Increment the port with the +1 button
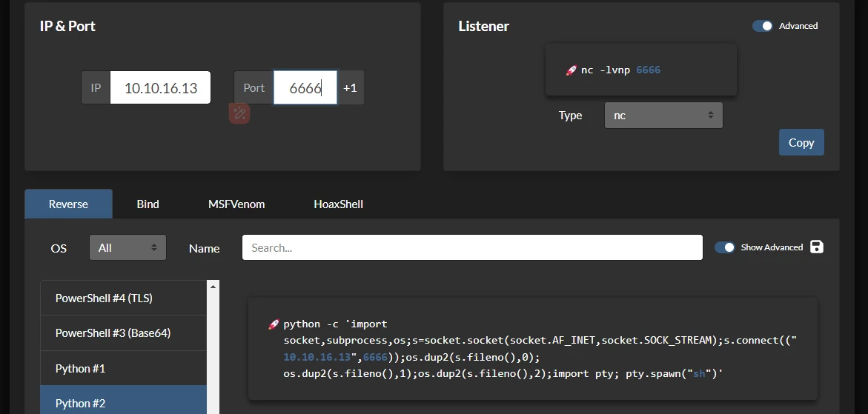Screen dimensions: 868x414 coord(350,88)
